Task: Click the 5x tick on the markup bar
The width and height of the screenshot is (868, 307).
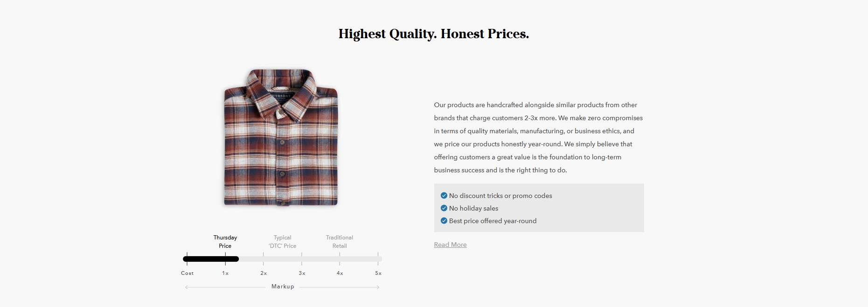Action: click(378, 259)
